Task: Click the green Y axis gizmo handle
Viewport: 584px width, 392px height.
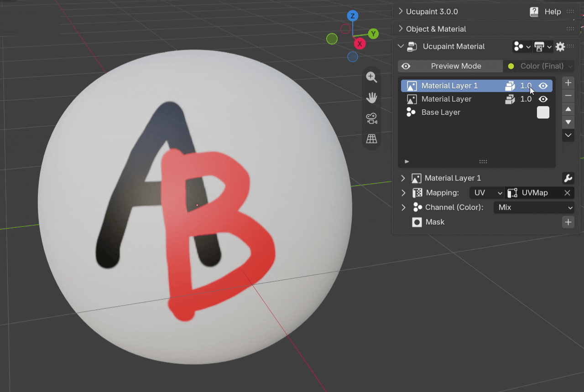Action: click(374, 34)
